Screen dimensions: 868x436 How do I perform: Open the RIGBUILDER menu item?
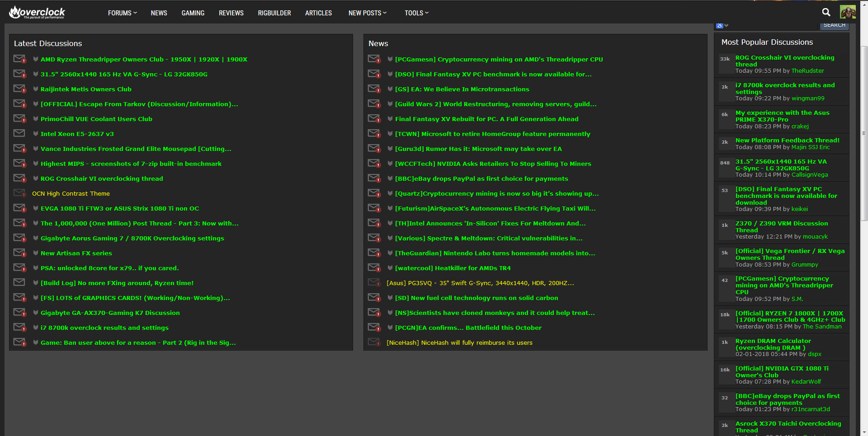[274, 13]
